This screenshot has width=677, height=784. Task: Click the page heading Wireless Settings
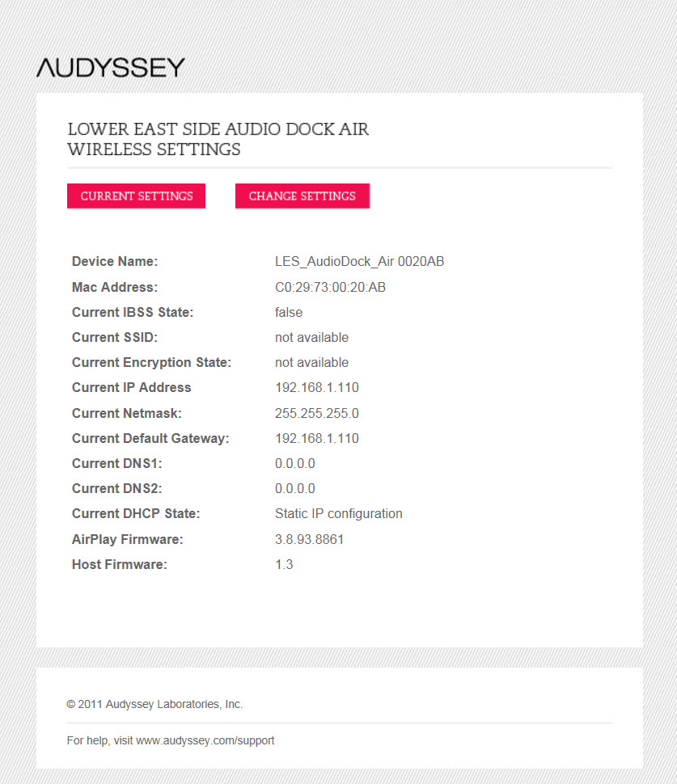point(154,150)
